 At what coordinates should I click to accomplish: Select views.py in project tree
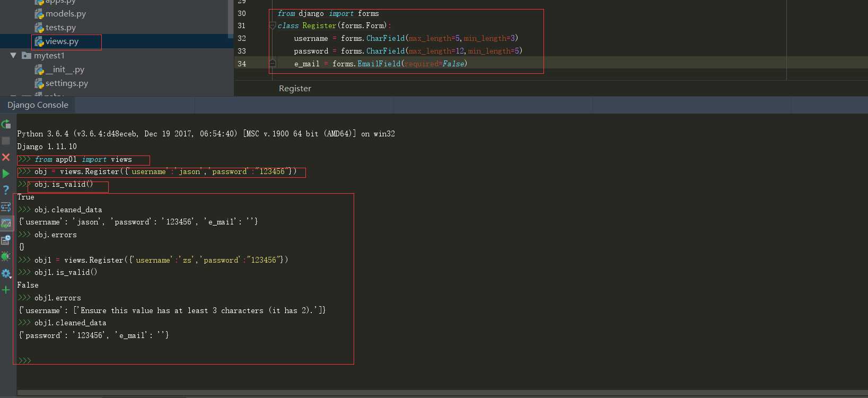(62, 41)
